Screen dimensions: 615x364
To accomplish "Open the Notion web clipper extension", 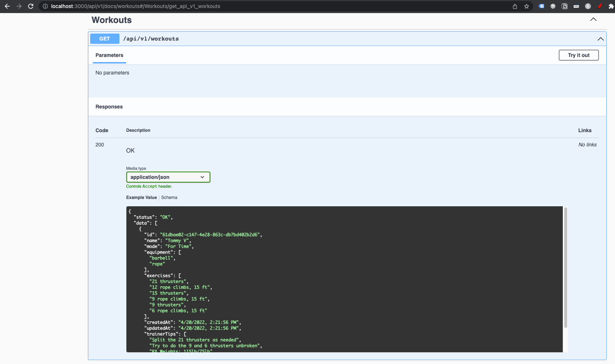I will 565,6.
